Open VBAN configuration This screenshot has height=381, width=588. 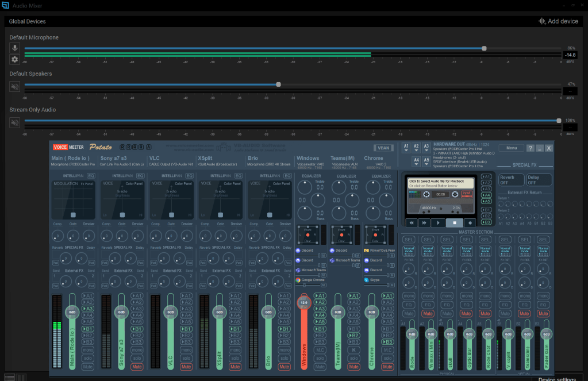(x=383, y=148)
